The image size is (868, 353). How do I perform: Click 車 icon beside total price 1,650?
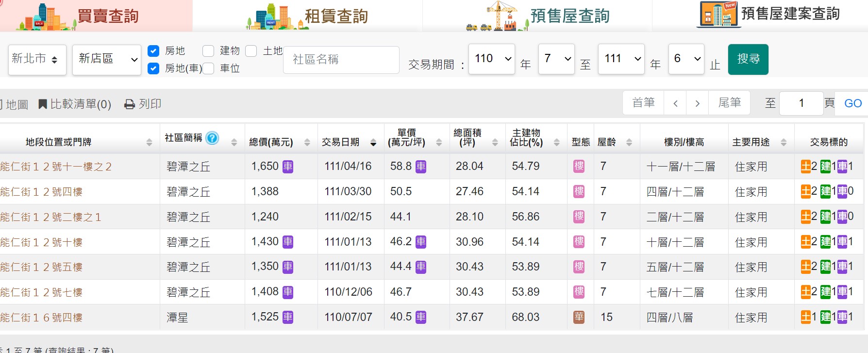(288, 167)
